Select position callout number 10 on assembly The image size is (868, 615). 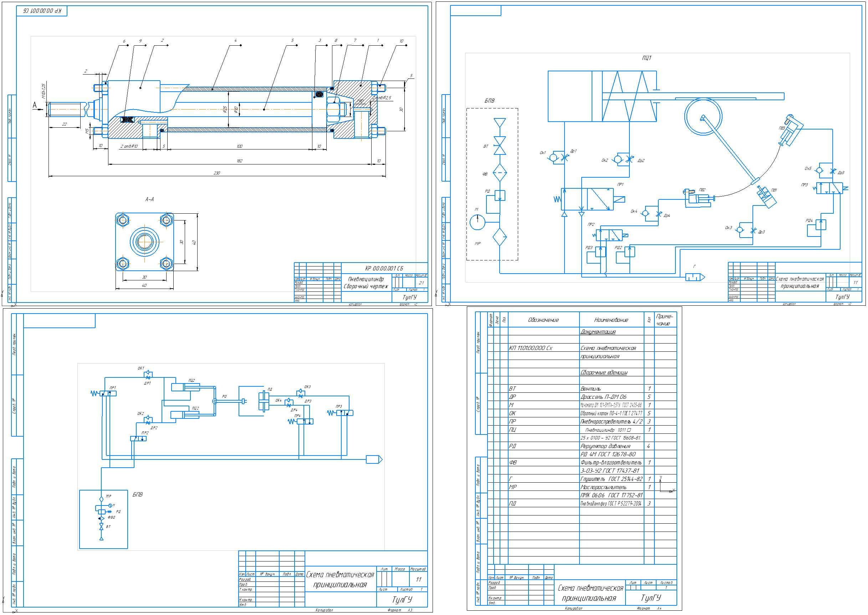click(x=401, y=41)
